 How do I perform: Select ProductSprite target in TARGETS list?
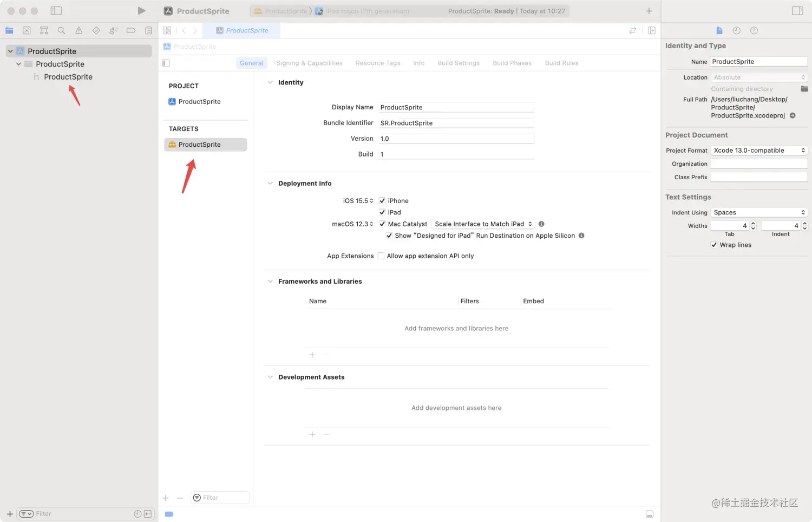click(x=206, y=145)
